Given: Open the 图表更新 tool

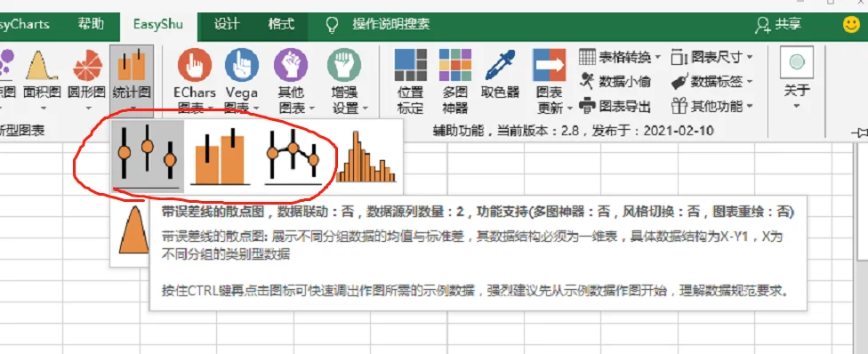Looking at the screenshot, I should (549, 81).
